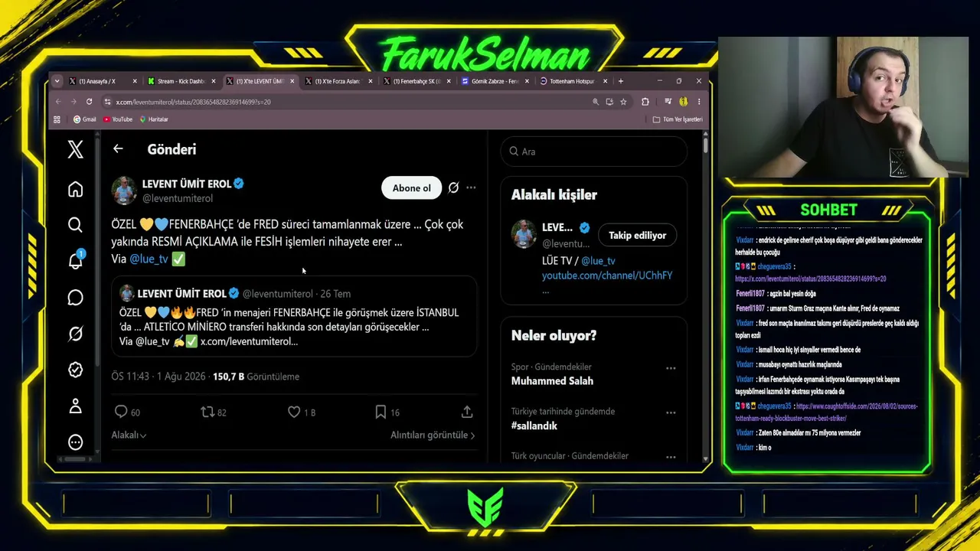The image size is (980, 551).
Task: Reload the page in the browser toolbar
Action: 89,102
